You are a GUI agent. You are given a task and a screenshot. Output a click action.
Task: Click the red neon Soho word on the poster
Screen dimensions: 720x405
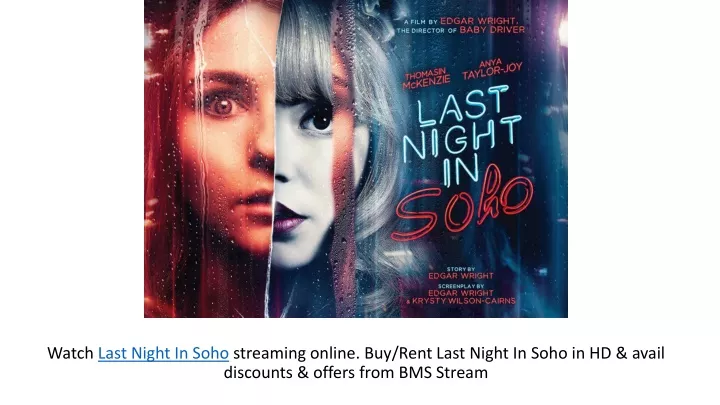click(x=464, y=204)
